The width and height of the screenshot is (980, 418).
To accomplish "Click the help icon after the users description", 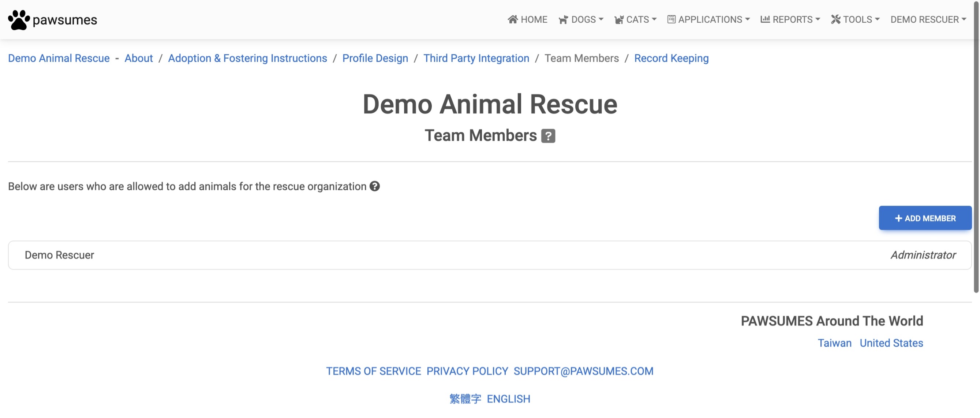I will pos(374,186).
